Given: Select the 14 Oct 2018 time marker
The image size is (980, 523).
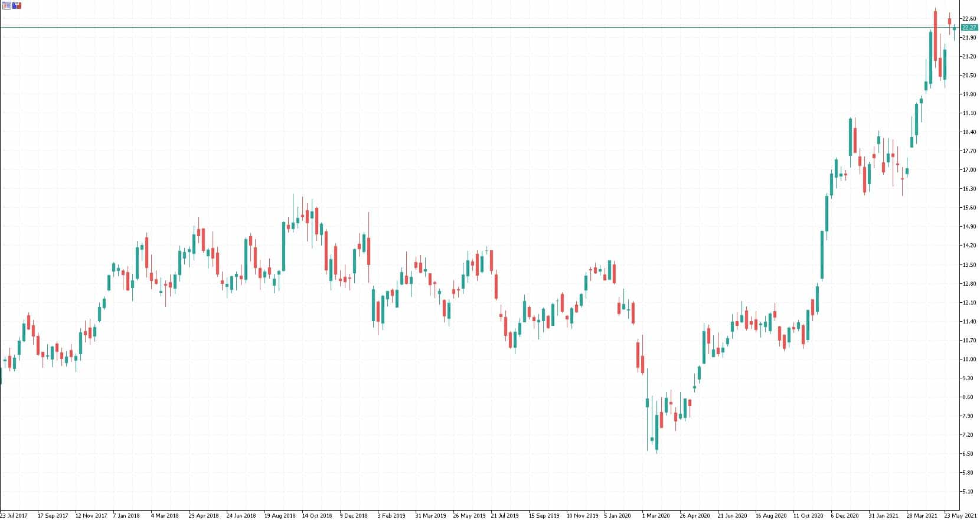Looking at the screenshot, I should [x=317, y=515].
